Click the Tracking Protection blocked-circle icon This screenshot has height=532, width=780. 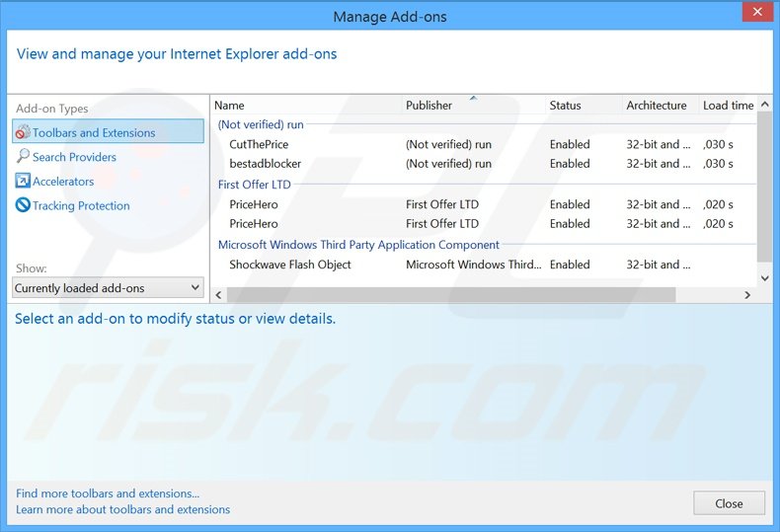coord(23,205)
